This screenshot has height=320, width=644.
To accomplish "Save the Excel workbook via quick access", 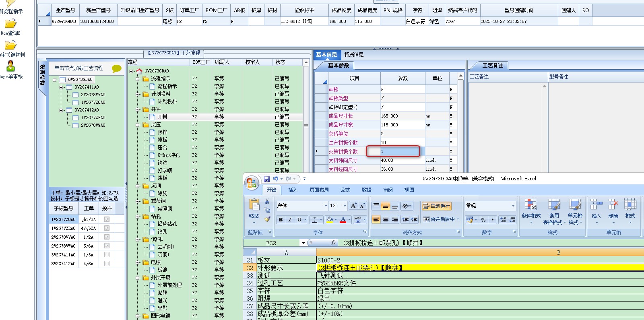I will click(x=267, y=179).
